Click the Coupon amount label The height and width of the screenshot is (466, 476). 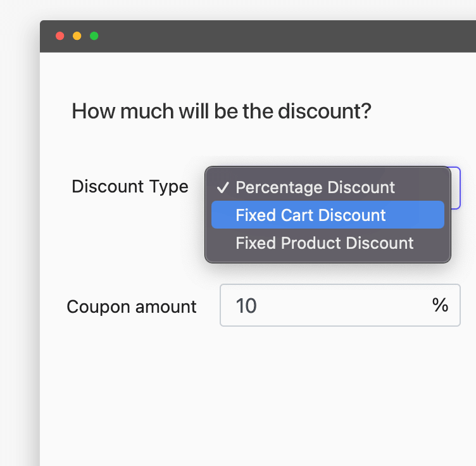pos(132,307)
